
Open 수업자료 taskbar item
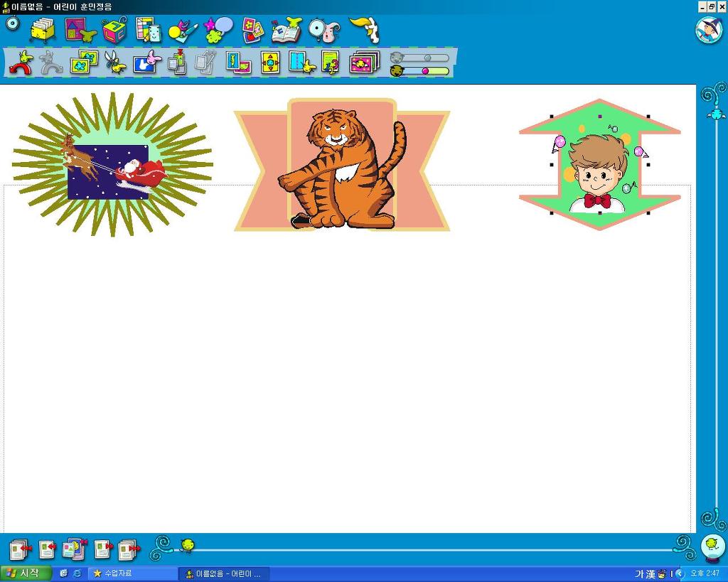[x=132, y=573]
